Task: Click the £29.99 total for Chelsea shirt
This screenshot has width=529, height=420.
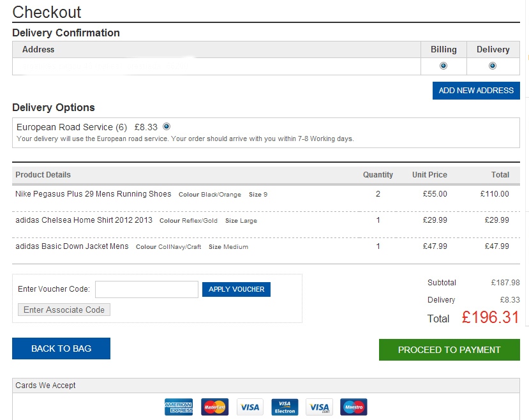Action: pos(496,220)
